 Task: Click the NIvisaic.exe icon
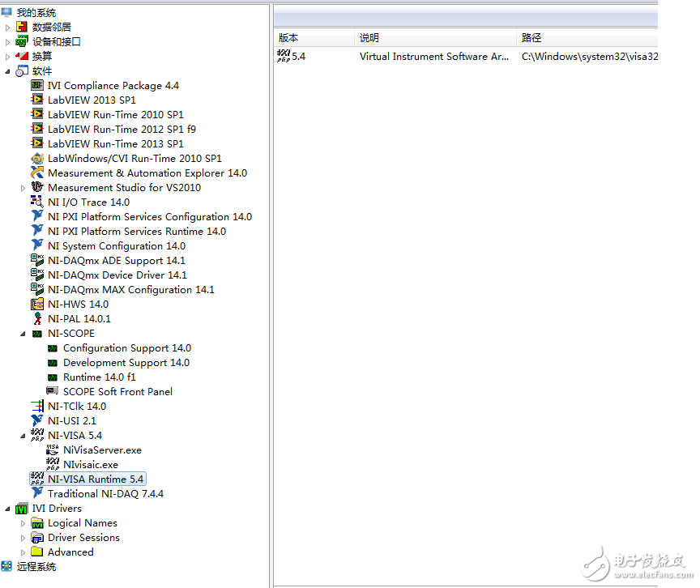pyautogui.click(x=52, y=464)
